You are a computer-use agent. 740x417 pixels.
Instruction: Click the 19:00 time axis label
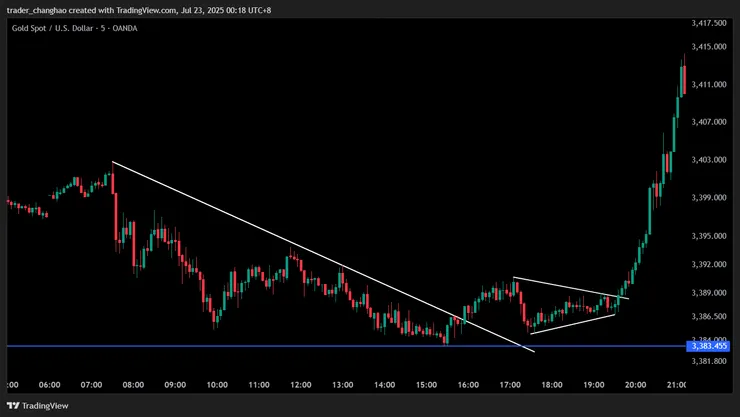point(594,385)
